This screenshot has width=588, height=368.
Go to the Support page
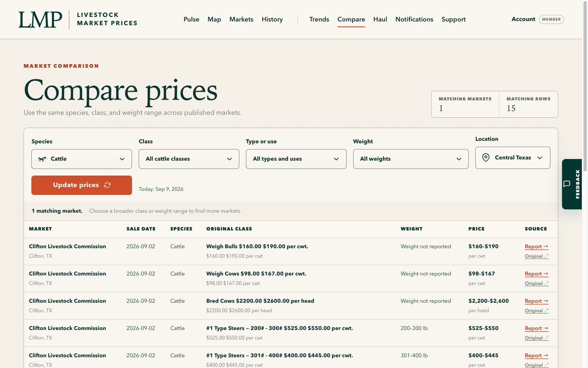click(453, 19)
